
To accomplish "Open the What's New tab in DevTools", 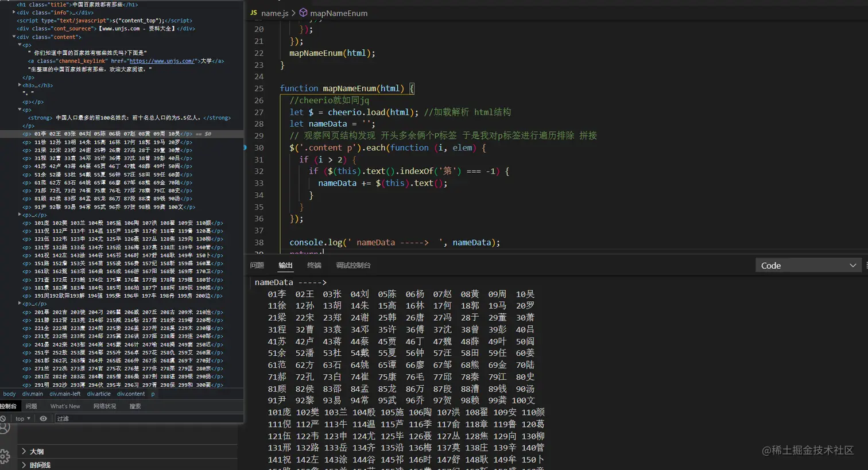I will click(65, 406).
